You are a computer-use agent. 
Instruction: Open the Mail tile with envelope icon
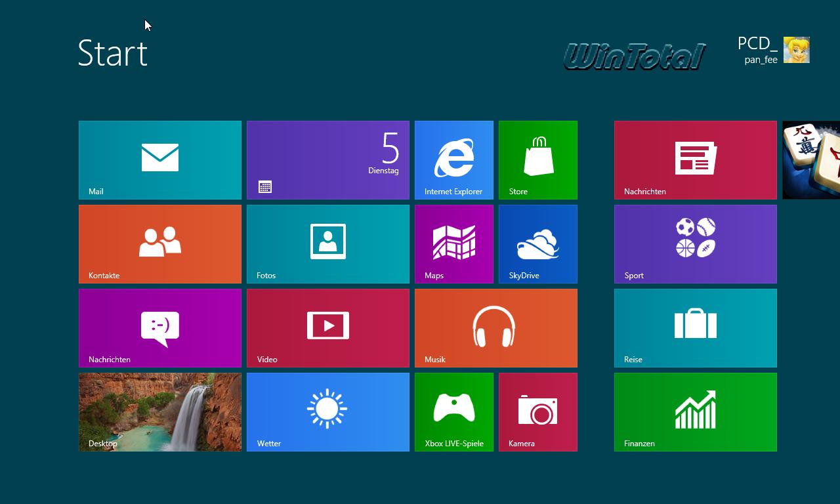coord(160,160)
